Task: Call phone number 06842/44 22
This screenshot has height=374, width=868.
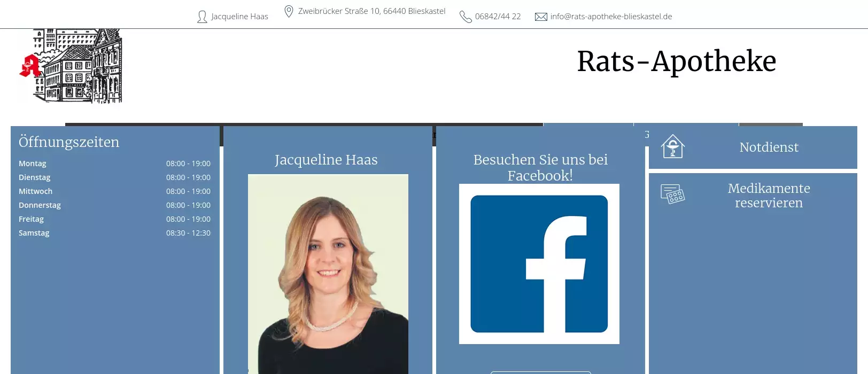Action: (x=498, y=17)
